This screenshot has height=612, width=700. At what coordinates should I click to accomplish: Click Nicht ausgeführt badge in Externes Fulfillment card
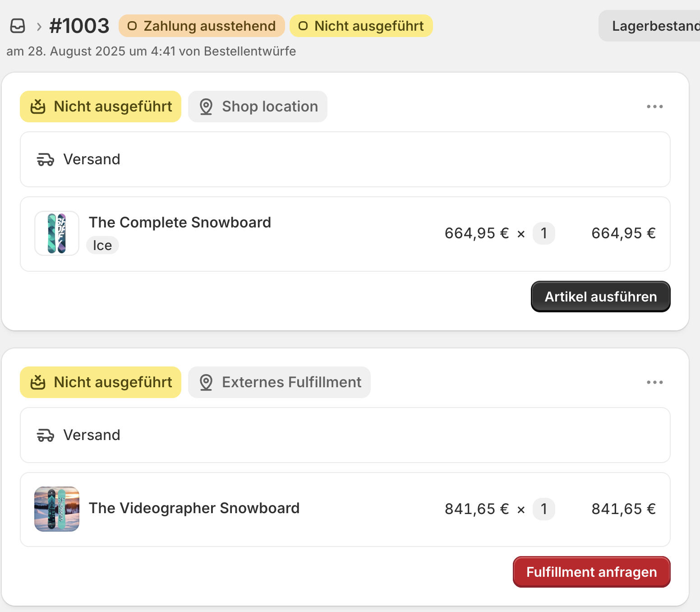(101, 382)
